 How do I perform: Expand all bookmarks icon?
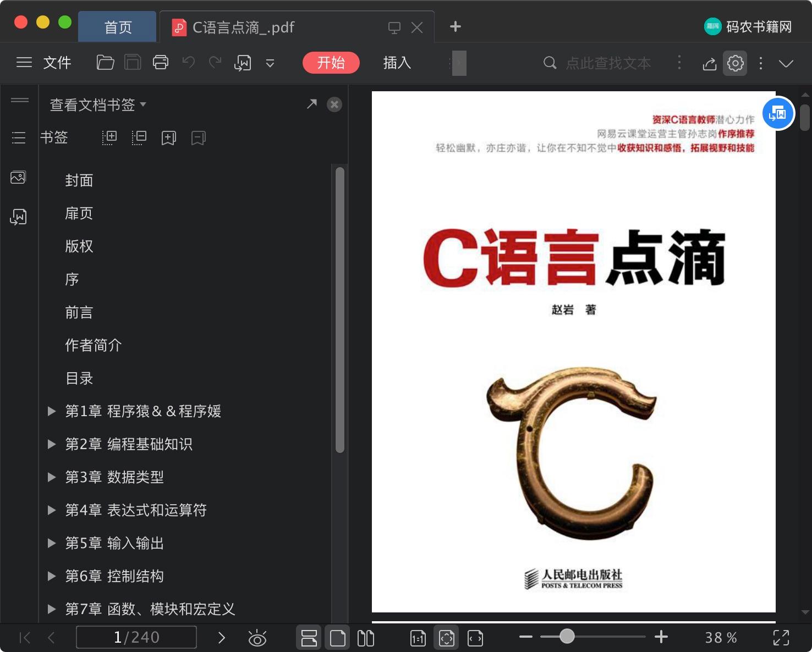[x=109, y=137]
